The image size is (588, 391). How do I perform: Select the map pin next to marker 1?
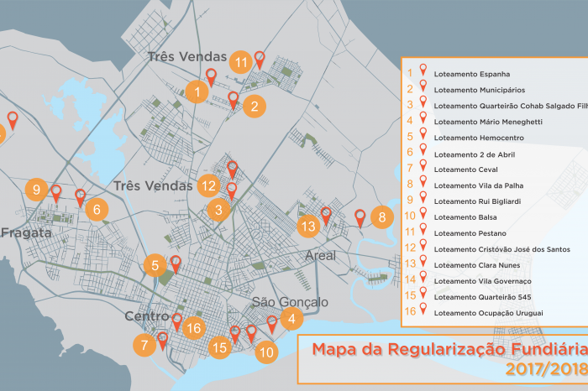tap(211, 77)
